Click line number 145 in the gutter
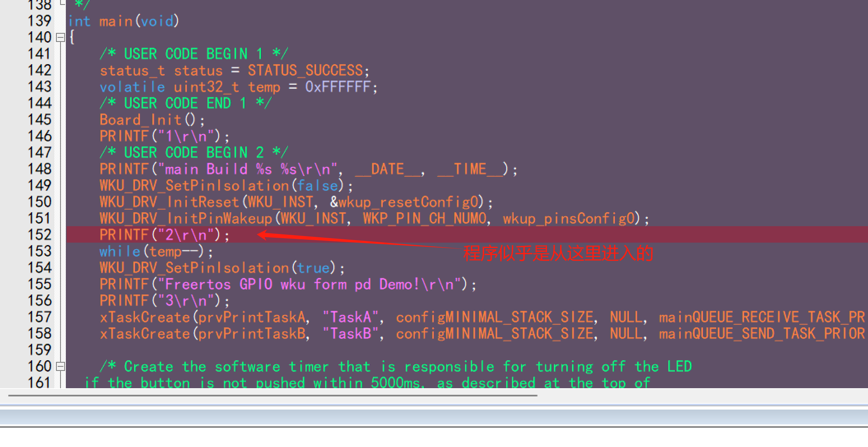This screenshot has height=447, width=868. tap(40, 120)
